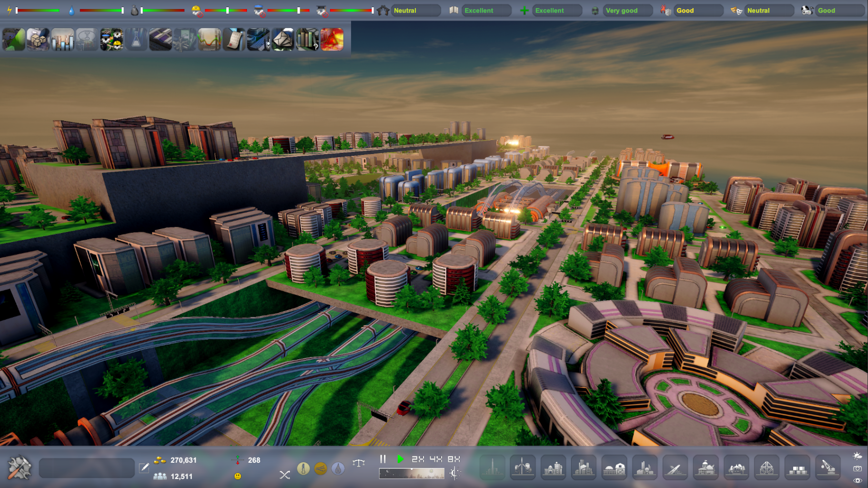Viewport: 868px width, 488px height.
Task: Open the power plant build category
Action: click(645, 468)
